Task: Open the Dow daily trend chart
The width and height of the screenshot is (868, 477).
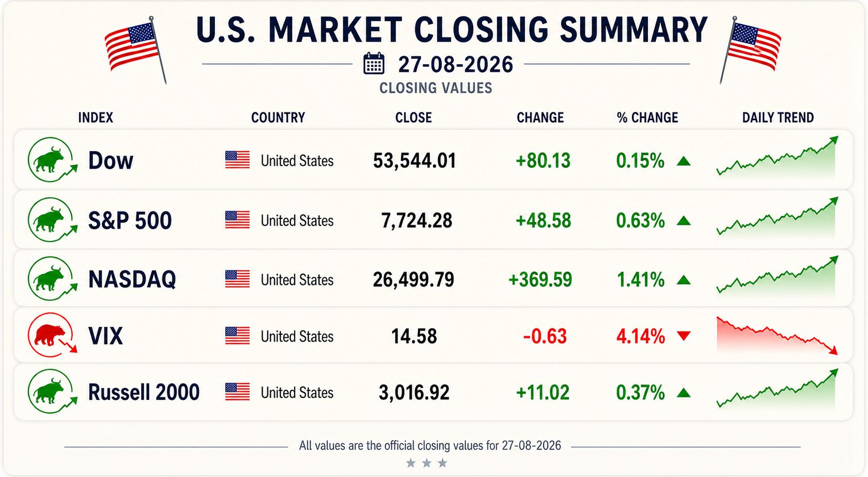Action: (777, 157)
